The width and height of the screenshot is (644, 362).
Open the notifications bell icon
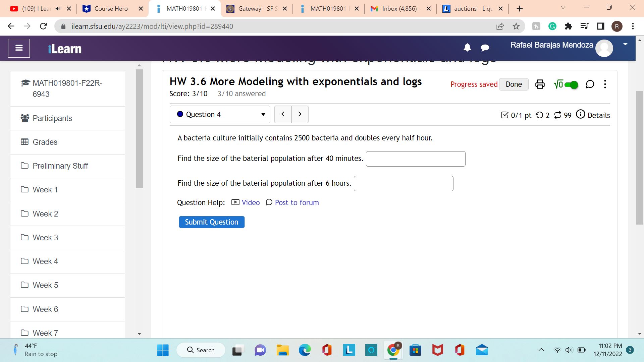click(467, 48)
